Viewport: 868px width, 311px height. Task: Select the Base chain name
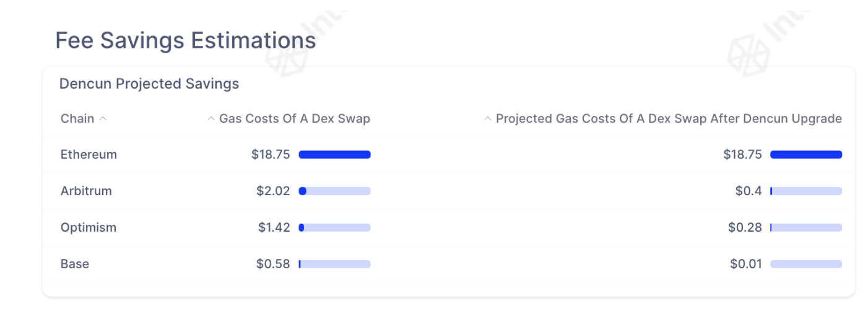click(75, 264)
